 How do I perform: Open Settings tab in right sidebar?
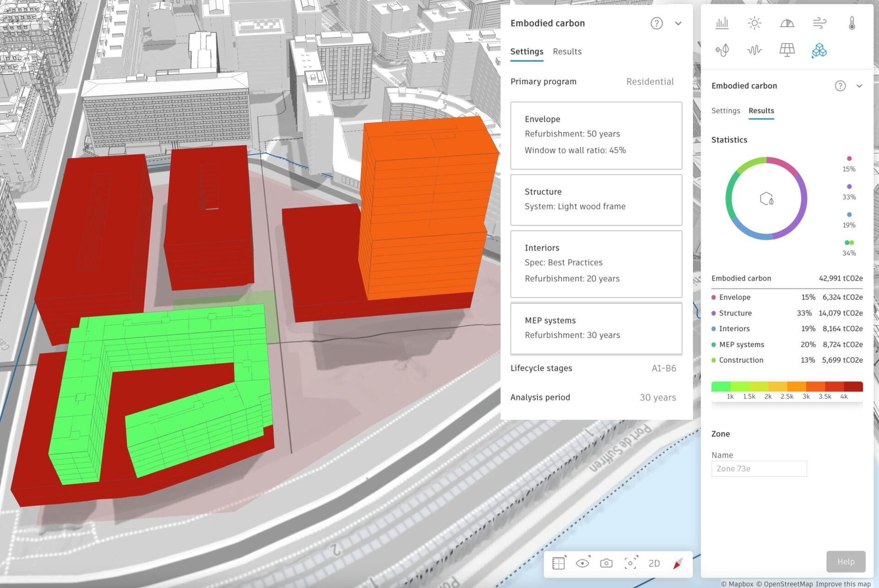coord(725,111)
